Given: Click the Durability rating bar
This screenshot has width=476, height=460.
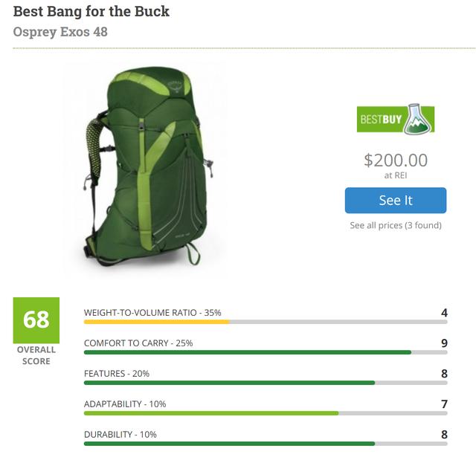Looking at the screenshot, I should pyautogui.click(x=266, y=444).
